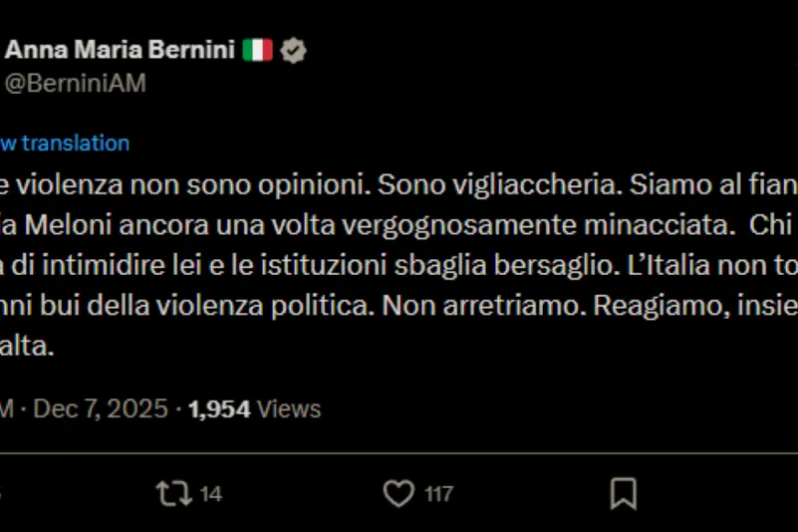Click the like count 117
Viewport: 798px width, 532px height.
(437, 493)
